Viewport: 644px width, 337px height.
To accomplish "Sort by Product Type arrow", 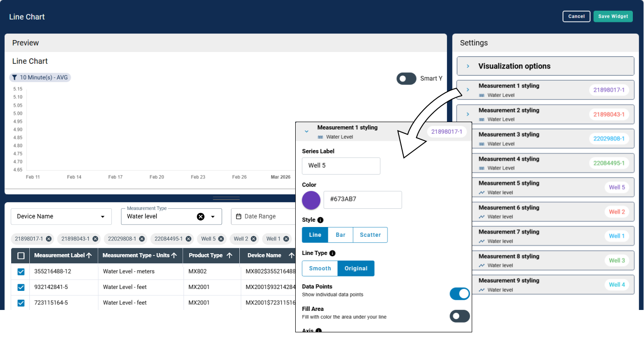I will (229, 255).
